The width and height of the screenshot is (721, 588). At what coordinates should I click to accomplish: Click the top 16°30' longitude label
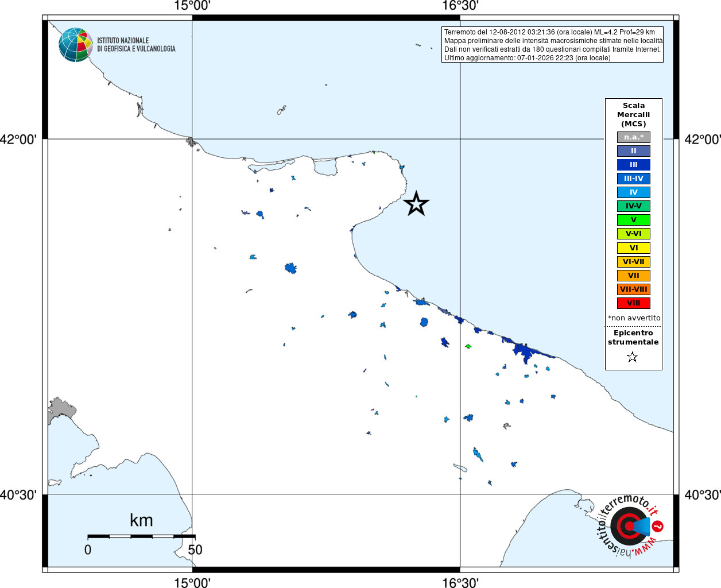460,6
